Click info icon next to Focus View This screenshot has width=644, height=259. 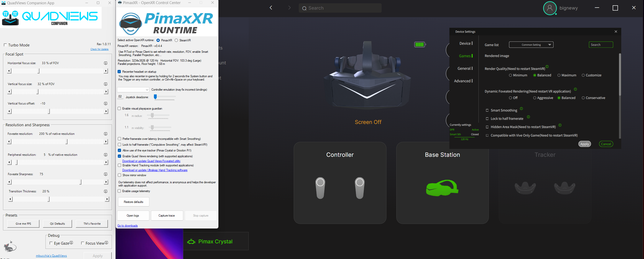tap(106, 243)
